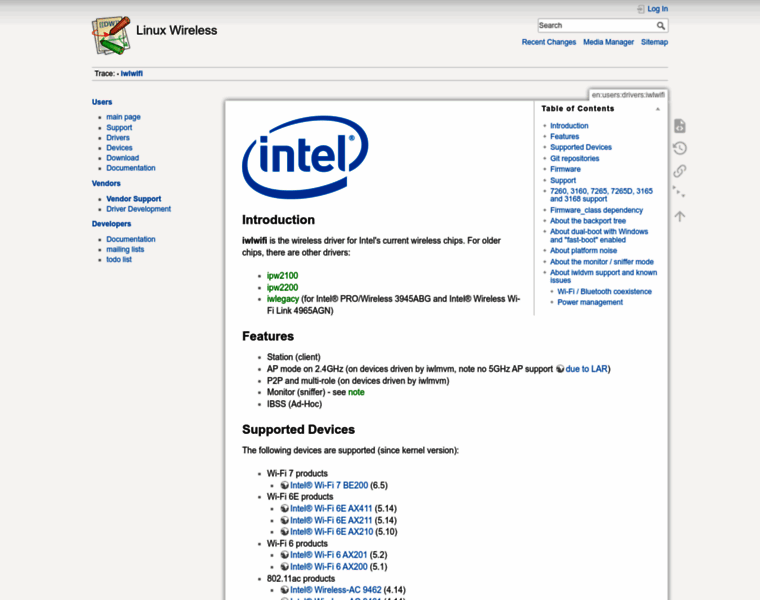Image resolution: width=760 pixels, height=600 pixels.
Task: Jump to Features in Table of Contents
Action: (x=564, y=137)
